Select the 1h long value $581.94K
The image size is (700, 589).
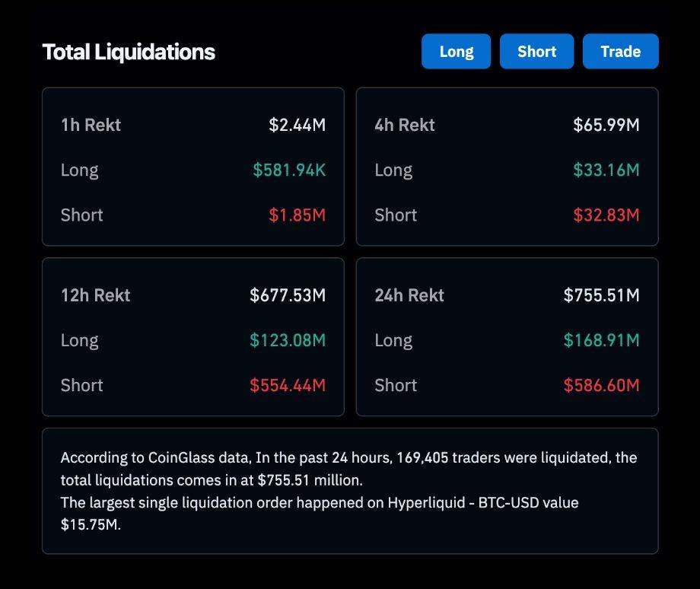289,170
